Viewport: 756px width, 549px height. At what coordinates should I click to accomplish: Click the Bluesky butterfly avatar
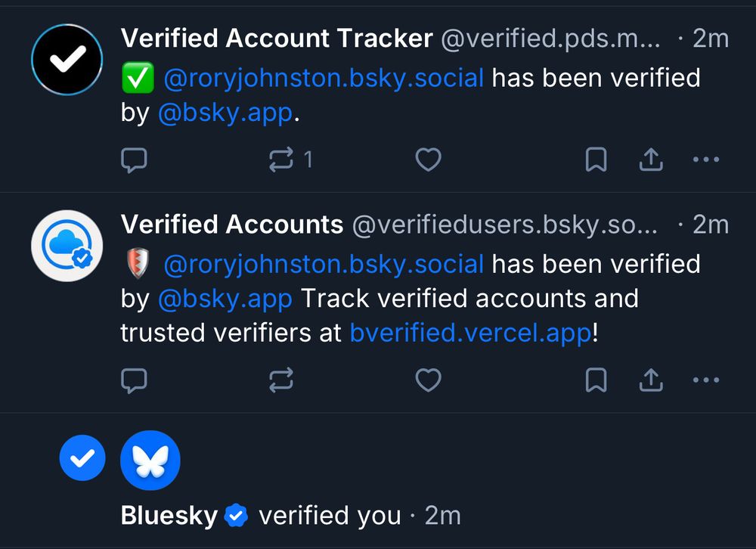pos(150,461)
